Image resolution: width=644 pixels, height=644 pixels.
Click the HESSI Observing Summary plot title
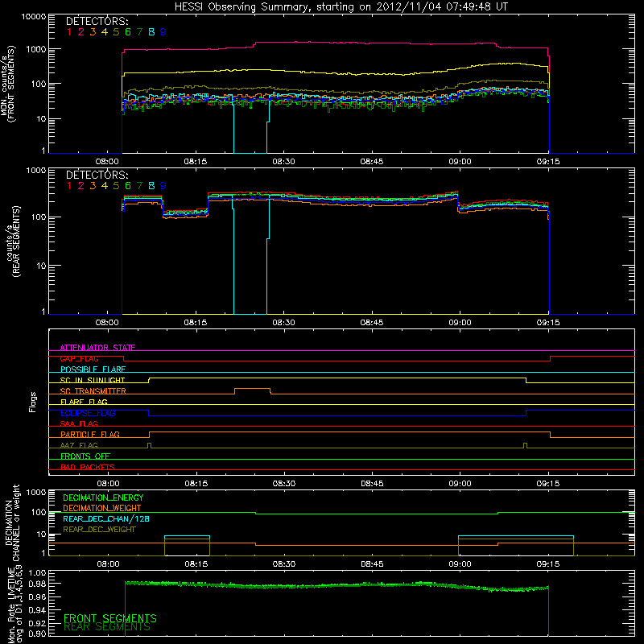[x=341, y=7]
